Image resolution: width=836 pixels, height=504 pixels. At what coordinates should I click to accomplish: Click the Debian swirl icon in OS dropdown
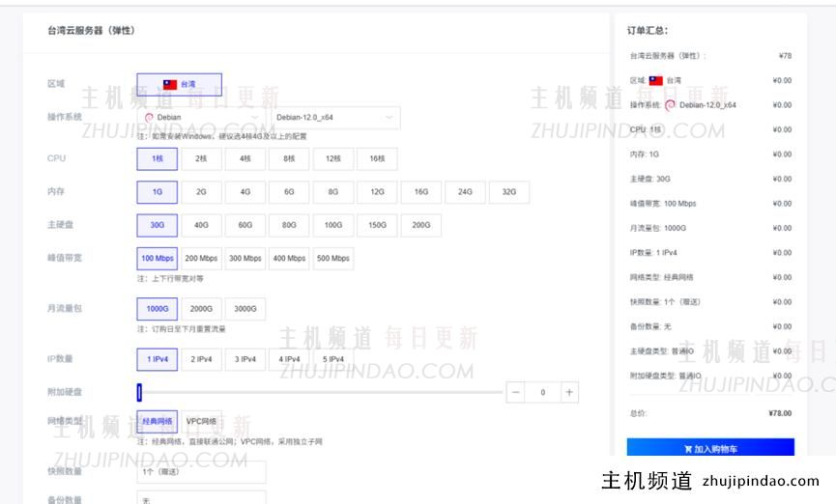tap(149, 117)
